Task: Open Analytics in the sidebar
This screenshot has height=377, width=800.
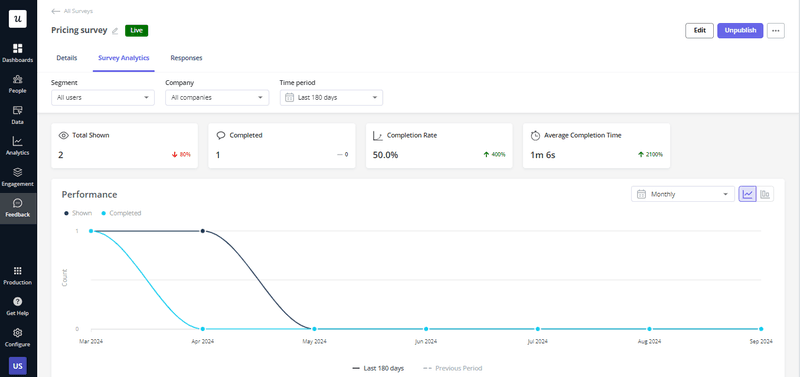Action: coord(18,146)
